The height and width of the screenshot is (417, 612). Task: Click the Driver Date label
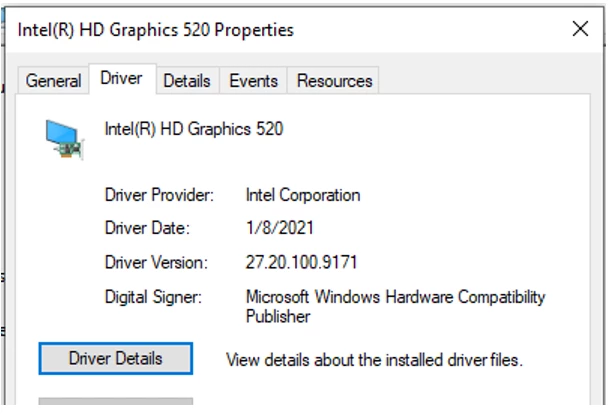coord(147,228)
